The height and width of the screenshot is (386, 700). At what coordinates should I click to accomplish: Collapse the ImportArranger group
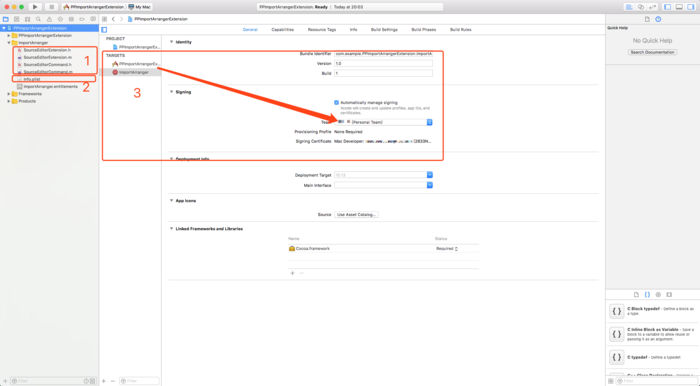click(x=8, y=43)
